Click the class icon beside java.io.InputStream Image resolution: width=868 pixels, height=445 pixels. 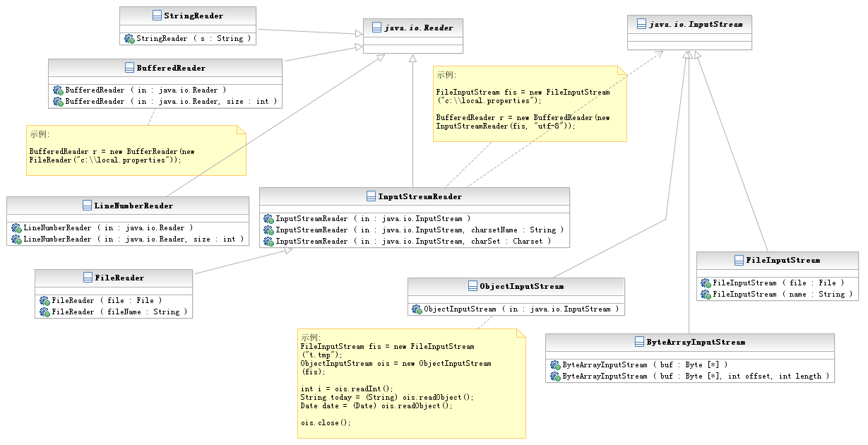point(641,24)
